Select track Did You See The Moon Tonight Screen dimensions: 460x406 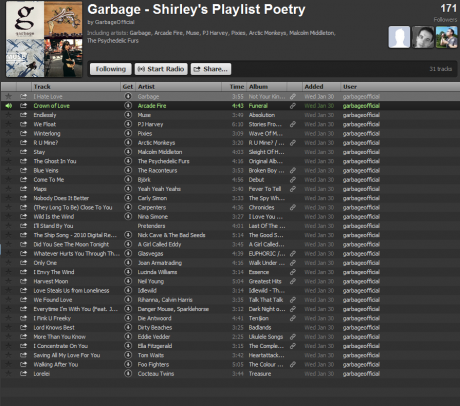pyautogui.click(x=71, y=244)
